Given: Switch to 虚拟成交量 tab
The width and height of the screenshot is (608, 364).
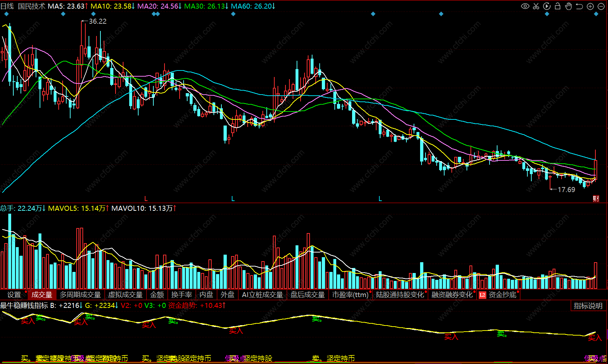Looking at the screenshot, I should [x=126, y=295].
